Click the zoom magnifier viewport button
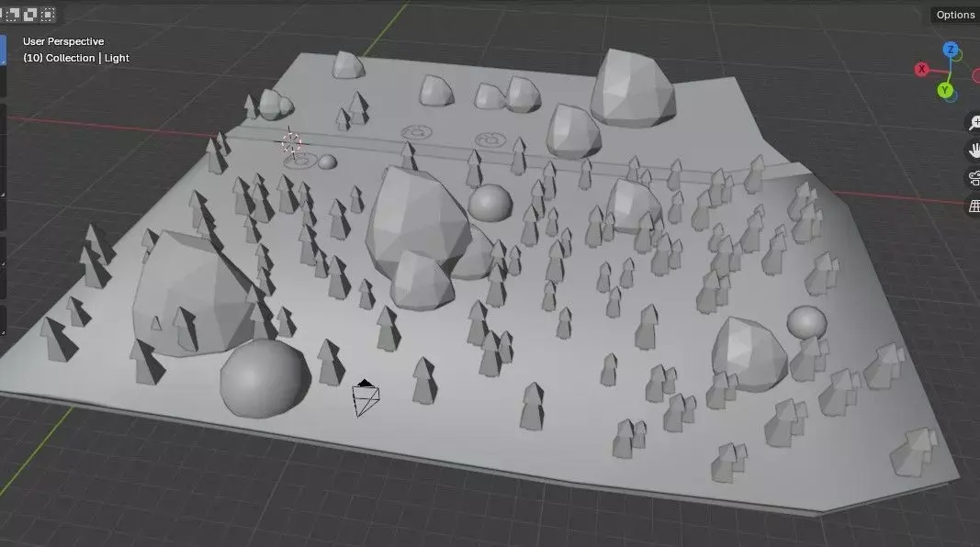 (x=974, y=122)
